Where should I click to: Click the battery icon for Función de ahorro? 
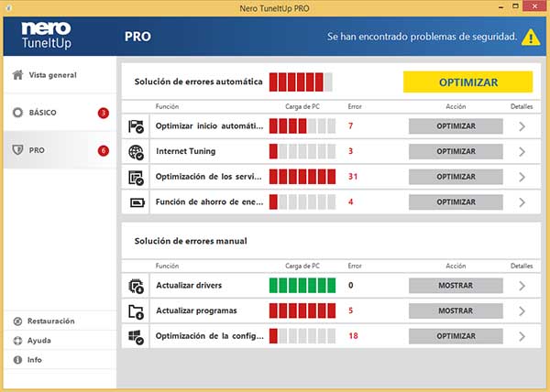click(137, 202)
